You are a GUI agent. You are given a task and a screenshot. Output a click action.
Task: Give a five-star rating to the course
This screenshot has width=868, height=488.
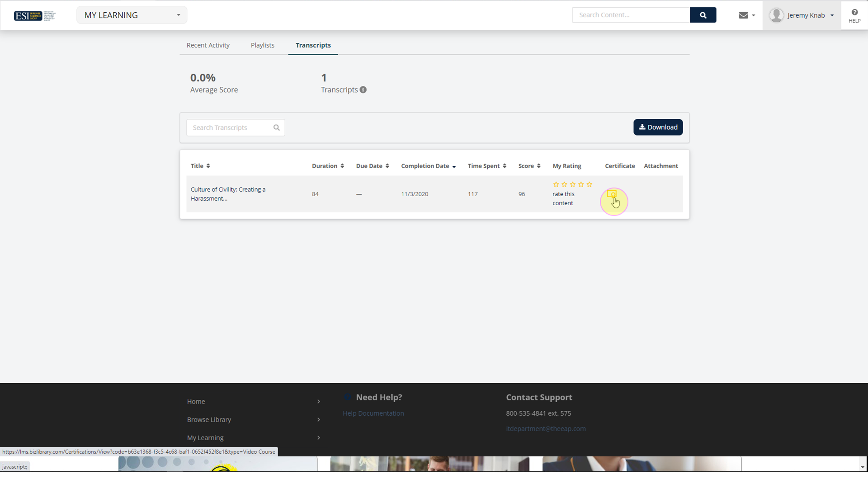coord(589,184)
